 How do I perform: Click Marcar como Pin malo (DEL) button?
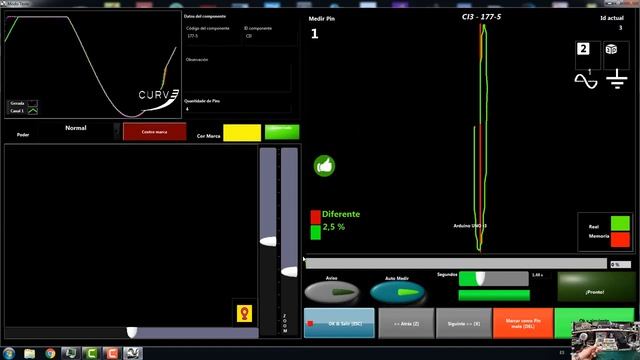coord(523,323)
